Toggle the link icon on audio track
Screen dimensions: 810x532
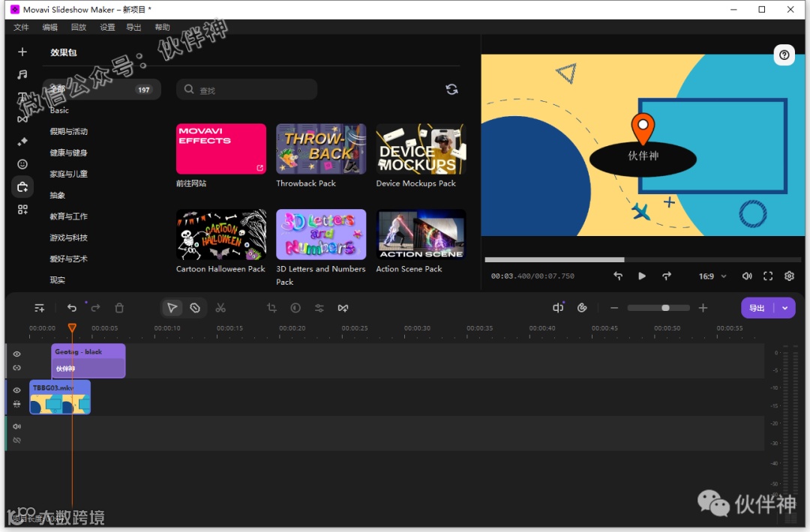pyautogui.click(x=17, y=440)
